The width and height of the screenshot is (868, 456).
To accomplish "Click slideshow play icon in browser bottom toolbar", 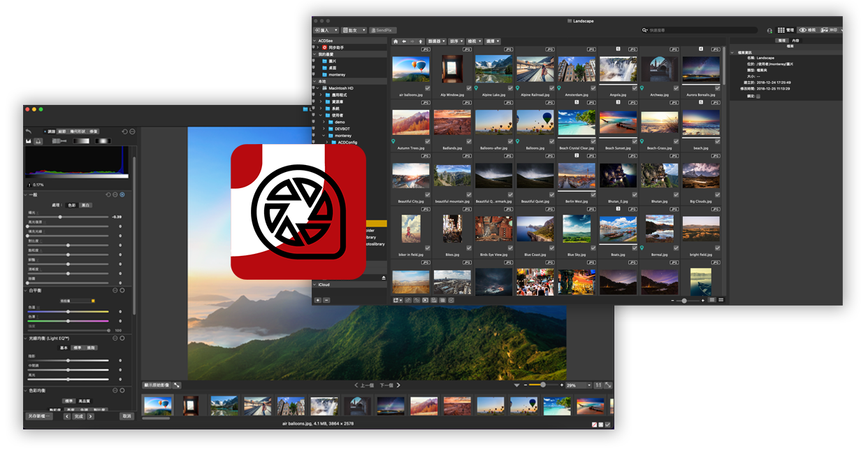I will tap(425, 300).
